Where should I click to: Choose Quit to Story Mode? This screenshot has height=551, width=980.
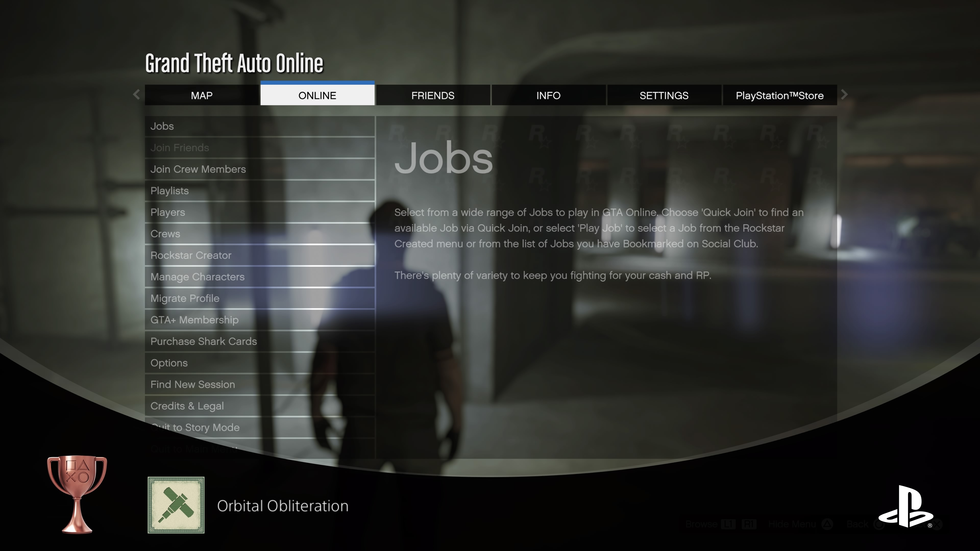pyautogui.click(x=260, y=428)
